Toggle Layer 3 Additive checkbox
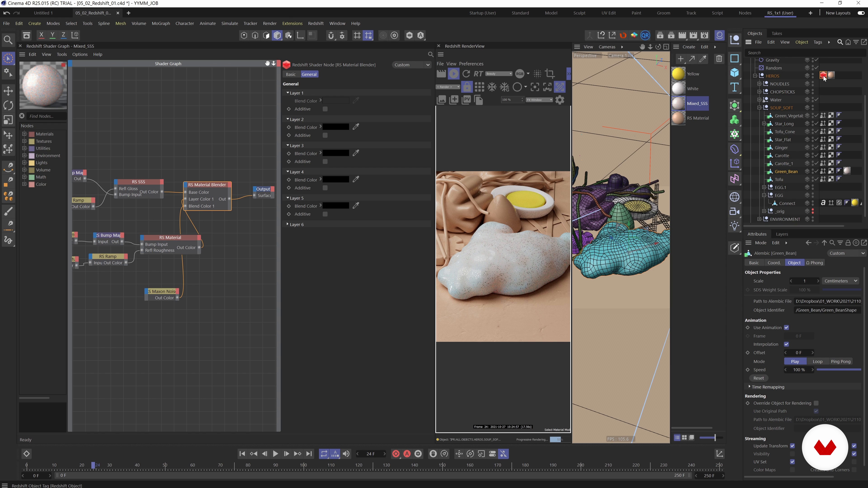The width and height of the screenshot is (868, 488). [325, 162]
